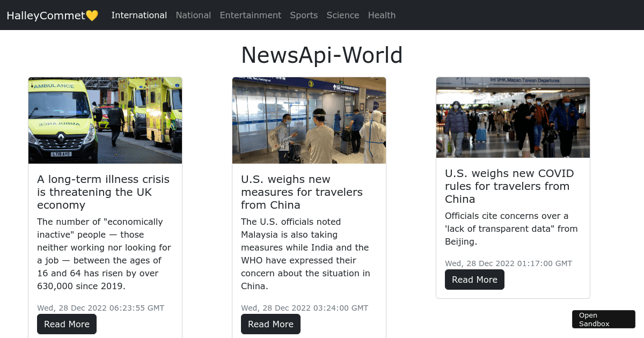Image resolution: width=644 pixels, height=338 pixels.
Task: Select the Sports category in the navbar
Action: tap(304, 15)
